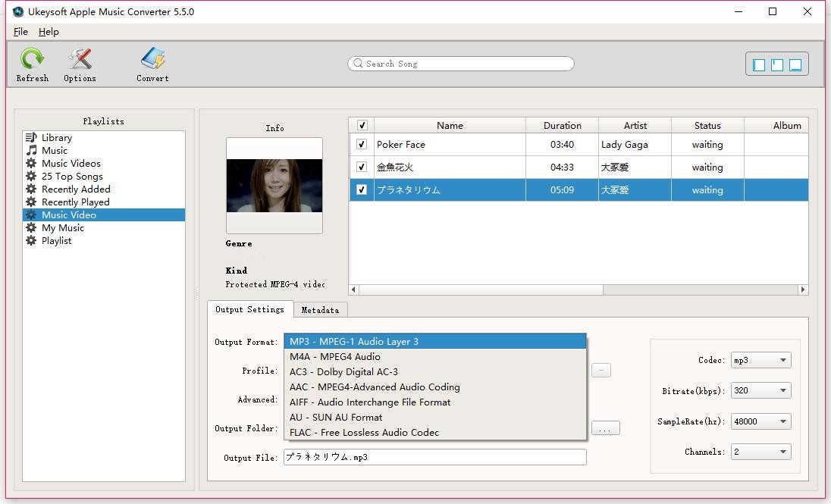Sort the list by Duration column header
Image resolution: width=831 pixels, height=504 pixels.
tap(563, 125)
